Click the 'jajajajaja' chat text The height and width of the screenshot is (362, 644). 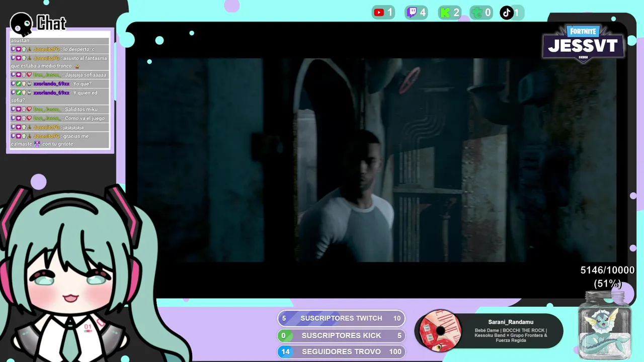(73, 128)
